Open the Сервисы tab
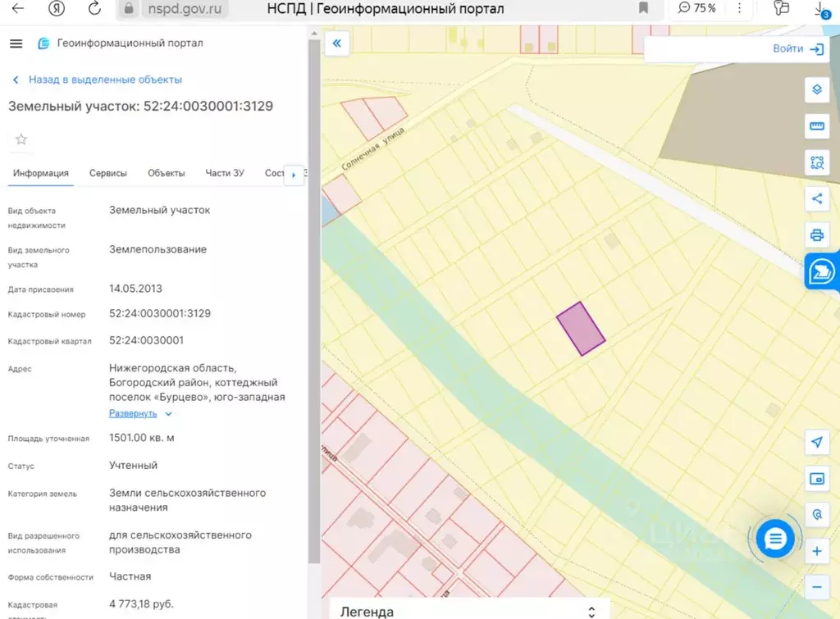Screen dimensions: 840x619 coord(108,174)
